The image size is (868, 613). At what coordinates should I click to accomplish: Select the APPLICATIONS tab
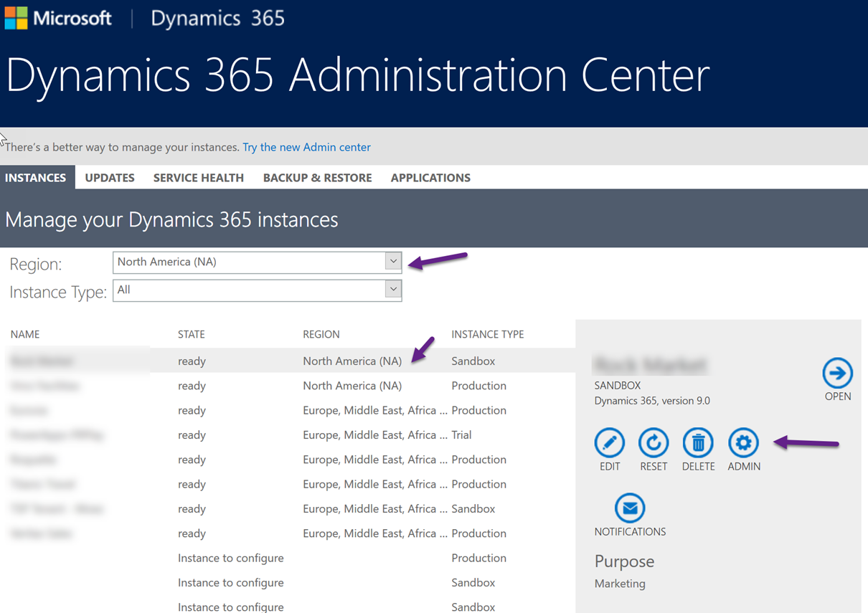point(430,177)
